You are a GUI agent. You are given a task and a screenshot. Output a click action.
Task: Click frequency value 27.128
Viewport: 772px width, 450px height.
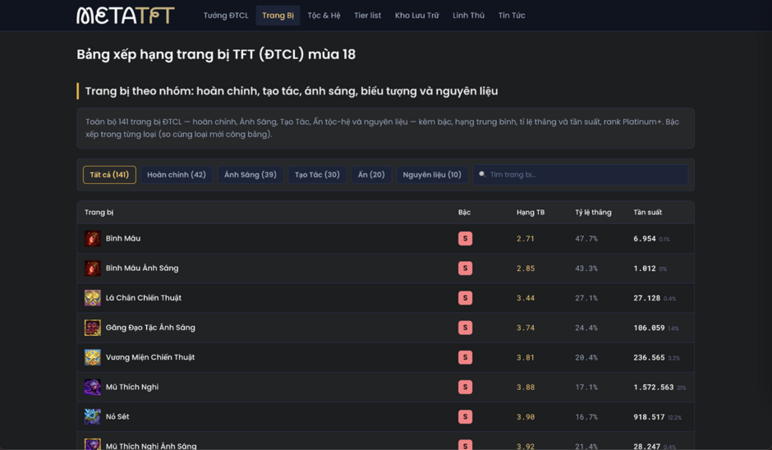[x=647, y=298]
